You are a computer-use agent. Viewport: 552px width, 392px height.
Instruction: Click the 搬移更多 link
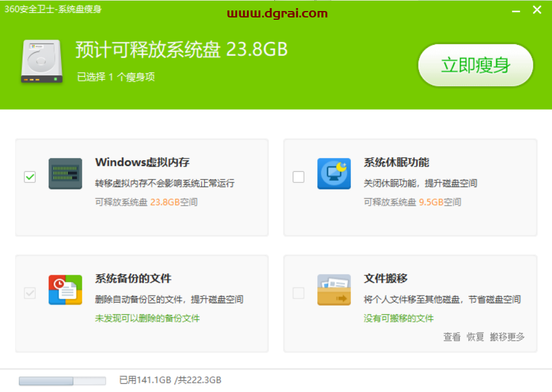pos(507,337)
